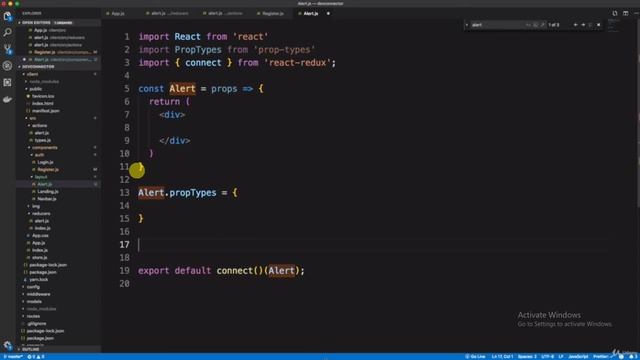Screen dimensions: 640x360
Task: Toggle match whole word in find widget
Action: click(536, 25)
